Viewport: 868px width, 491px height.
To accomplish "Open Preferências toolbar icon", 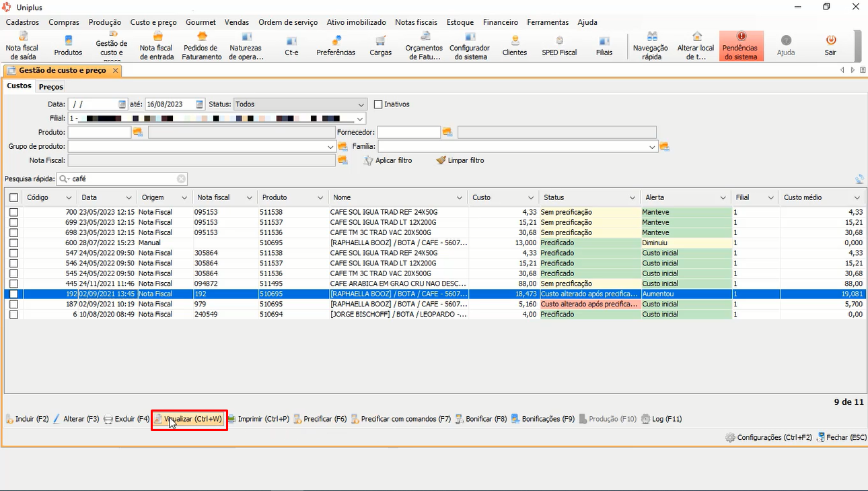I will pyautogui.click(x=336, y=46).
